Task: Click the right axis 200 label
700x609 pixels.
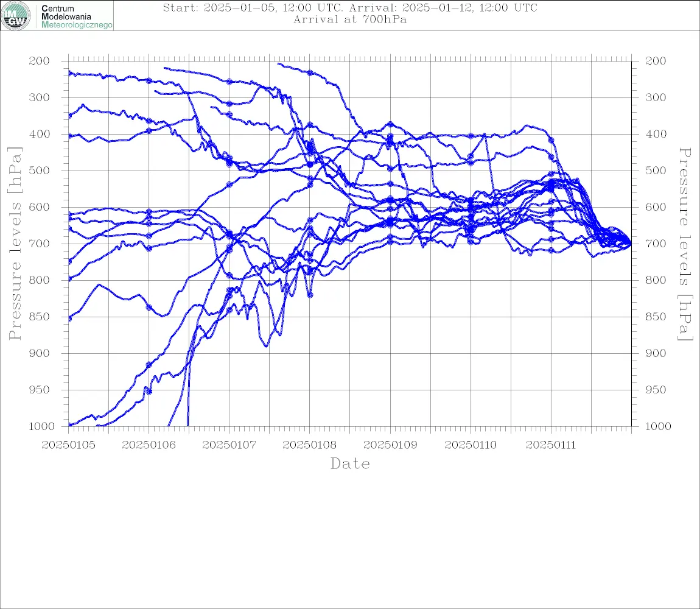Action: click(x=656, y=61)
